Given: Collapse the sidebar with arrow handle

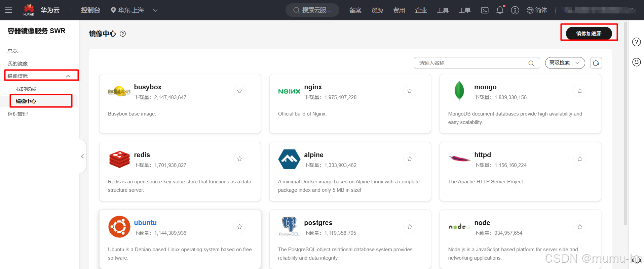Looking at the screenshot, I should point(82,156).
